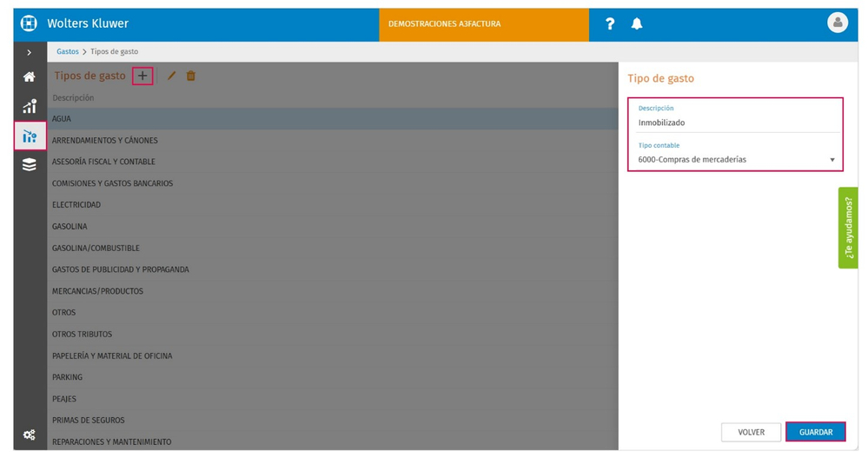Select GASTOS DE PUBLICIDAD Y PROPAGANDA row
The width and height of the screenshot is (868, 458).
(x=332, y=269)
